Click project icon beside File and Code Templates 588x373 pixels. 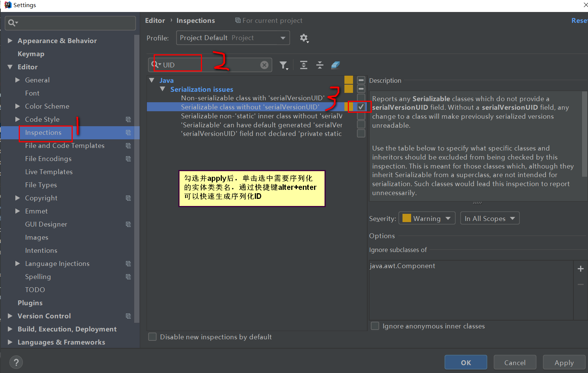coord(129,146)
